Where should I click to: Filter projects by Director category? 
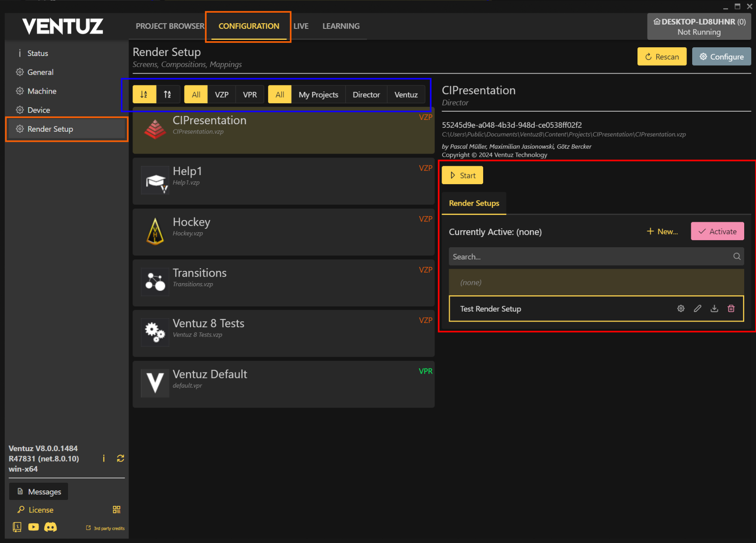366,95
